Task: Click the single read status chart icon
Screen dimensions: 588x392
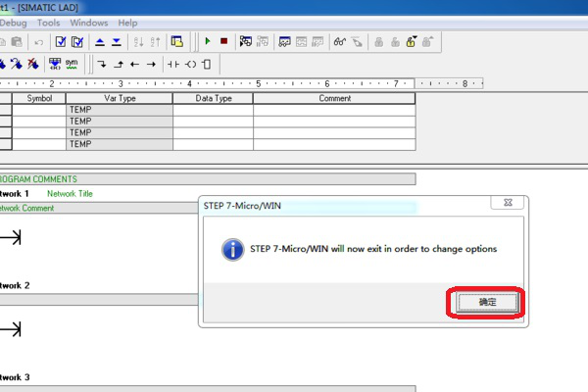Action: coord(301,41)
